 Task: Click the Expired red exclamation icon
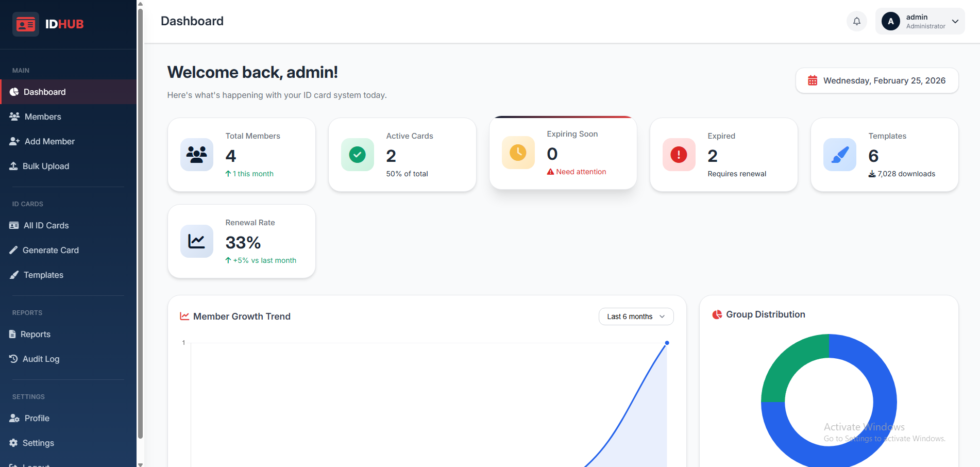pos(679,155)
